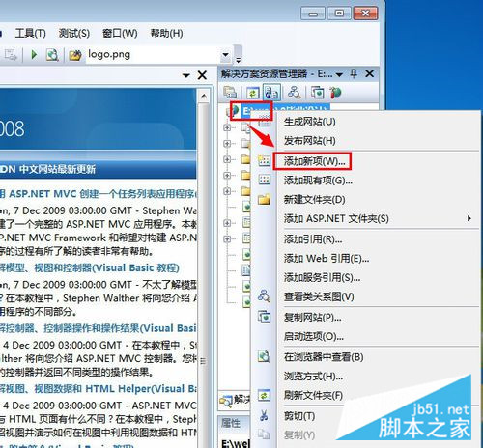Open the 测试(S) menu
Viewport: 483px width, 448px height.
pos(74,33)
